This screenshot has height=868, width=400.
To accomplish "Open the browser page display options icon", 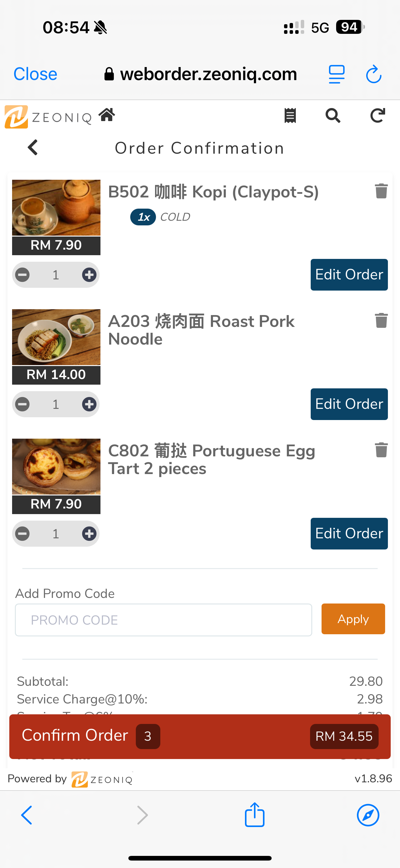I will (336, 74).
